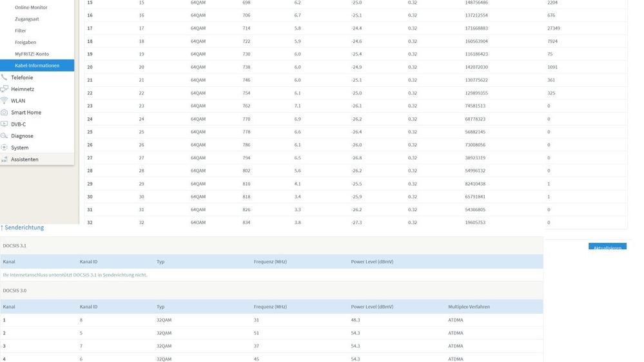This screenshot has width=644, height=362.
Task: Click Multiplex-Verfahren column header
Action: (469, 307)
